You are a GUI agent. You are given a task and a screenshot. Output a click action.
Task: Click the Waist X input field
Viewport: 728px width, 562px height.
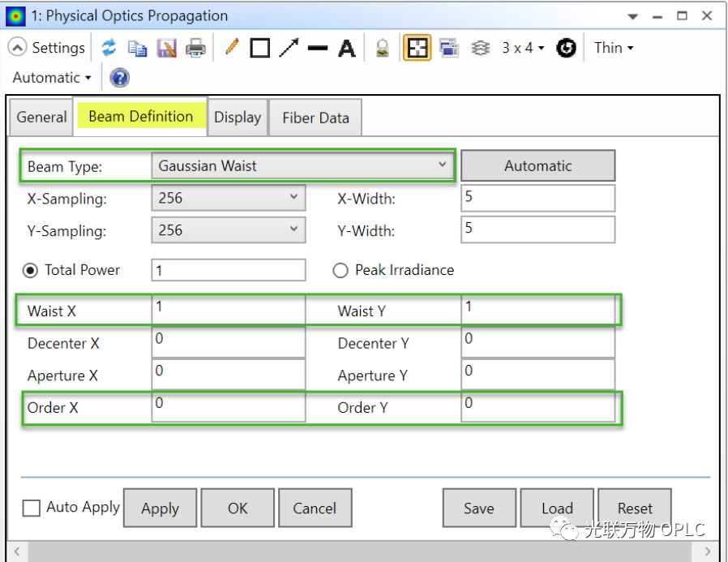229,310
